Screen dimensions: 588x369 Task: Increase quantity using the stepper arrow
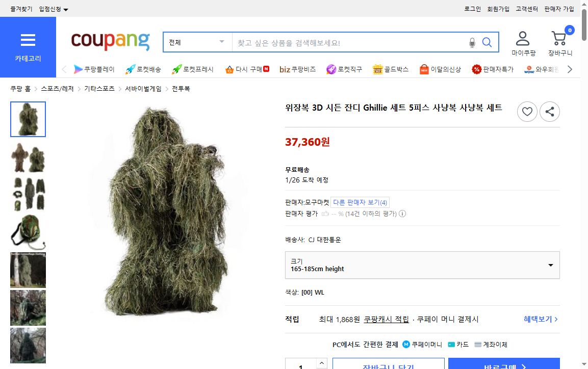point(321,361)
